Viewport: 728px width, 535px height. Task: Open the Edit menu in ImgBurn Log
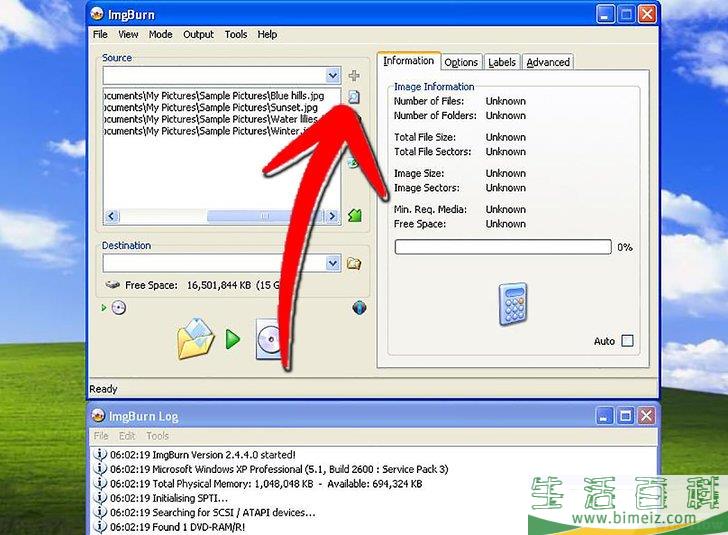point(127,436)
